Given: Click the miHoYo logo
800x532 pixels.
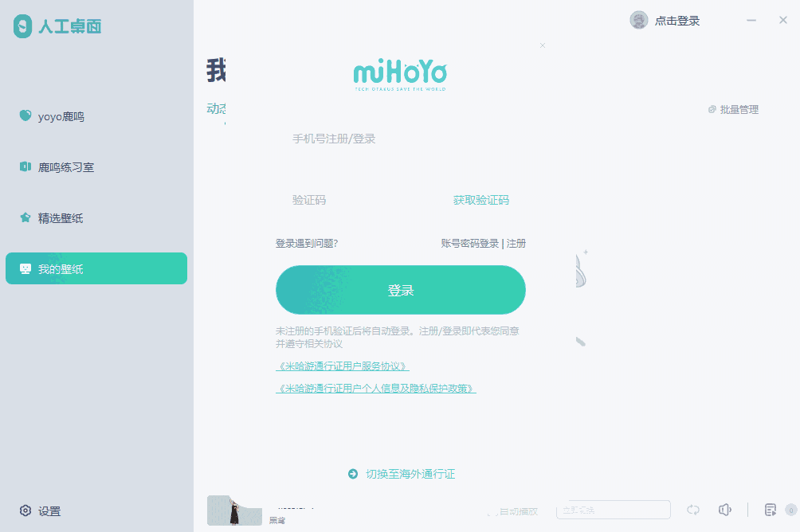Looking at the screenshot, I should 401,76.
